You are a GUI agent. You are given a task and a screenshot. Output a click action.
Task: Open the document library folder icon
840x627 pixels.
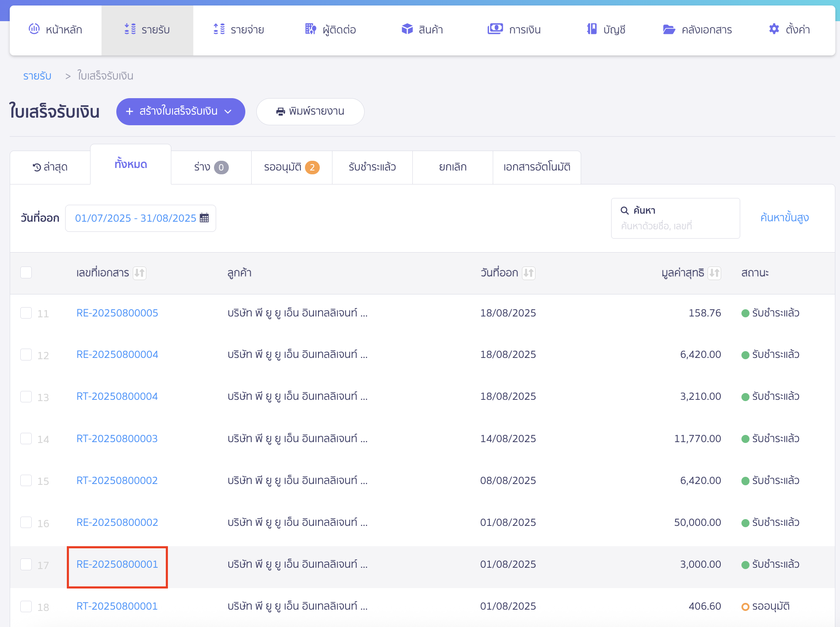coord(669,29)
